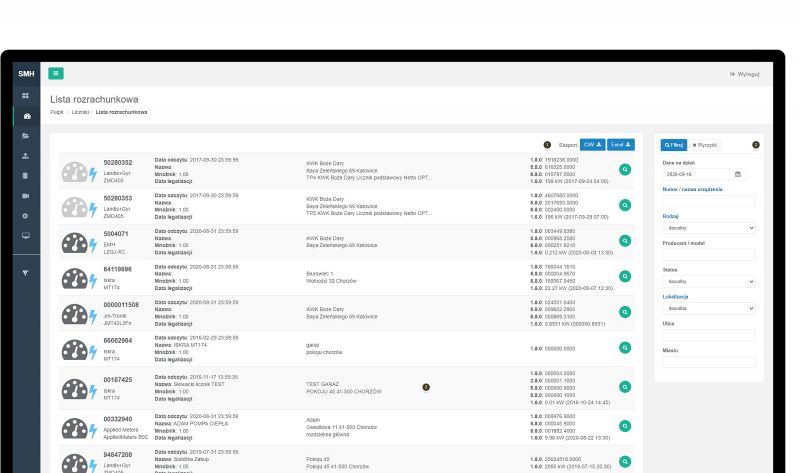This screenshot has height=473, width=800.
Task: Click gauge icon of meter 50280352
Action: [74, 172]
